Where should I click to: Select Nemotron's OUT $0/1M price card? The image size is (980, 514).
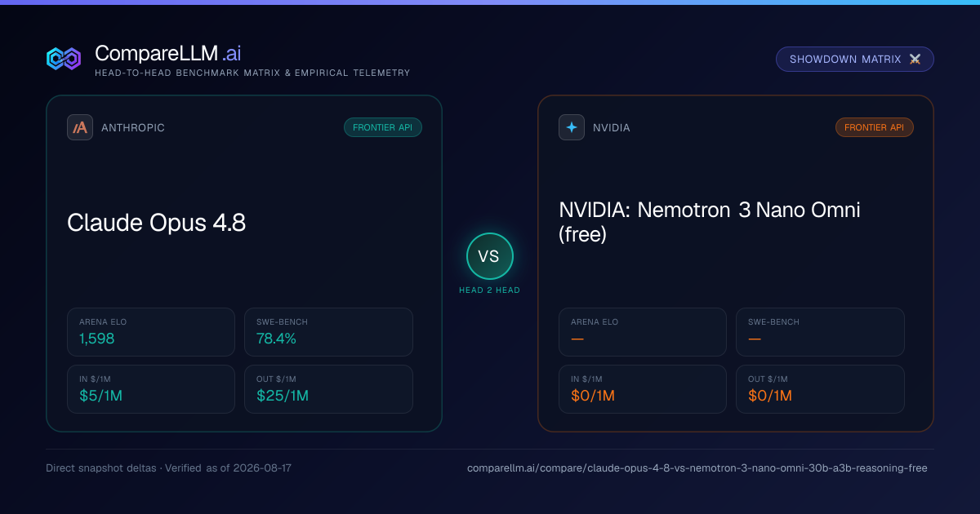click(820, 389)
